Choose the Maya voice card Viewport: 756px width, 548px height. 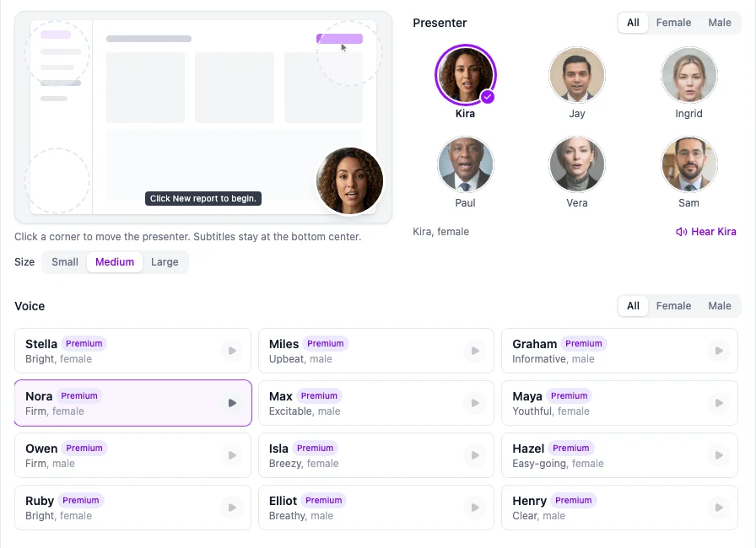coord(619,403)
